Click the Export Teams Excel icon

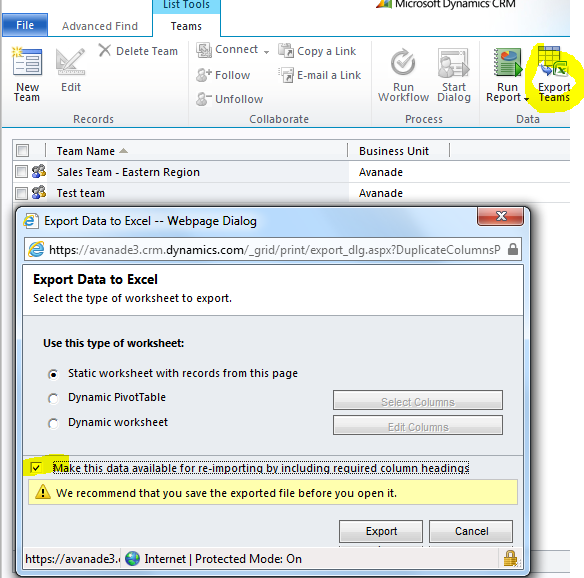tap(553, 61)
